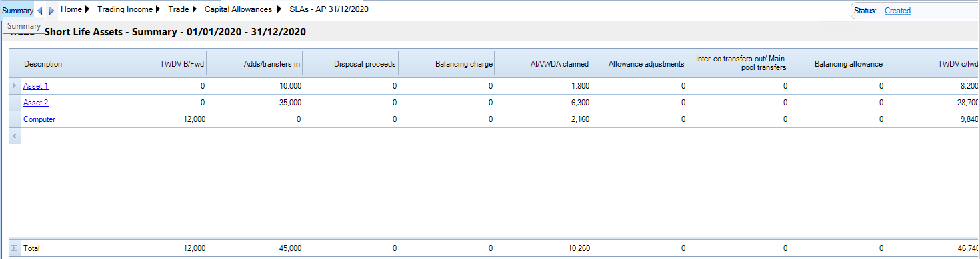
Task: Open Trading Income breadcrumb
Action: 125,10
